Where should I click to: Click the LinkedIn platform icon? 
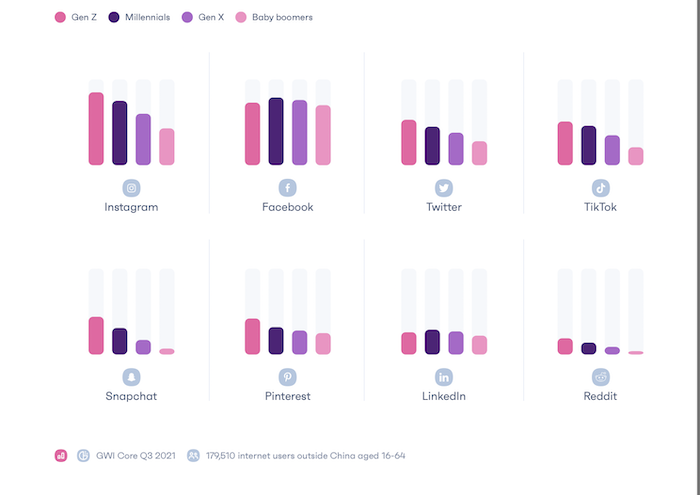tap(444, 377)
